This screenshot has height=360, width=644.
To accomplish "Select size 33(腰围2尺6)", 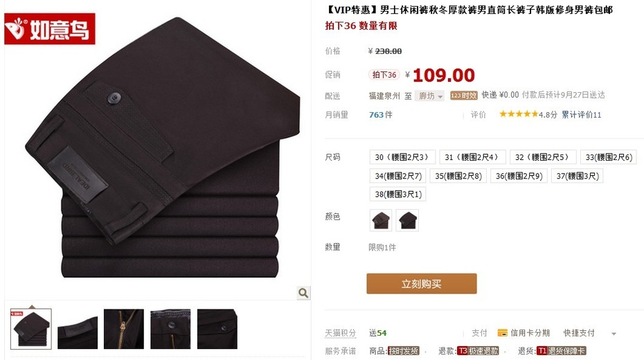I will 609,157.
